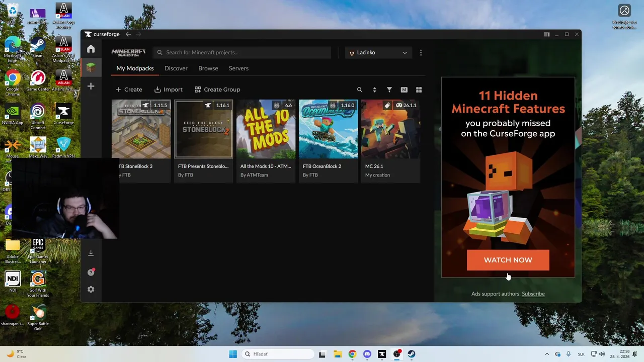Viewport: 644px width, 362px height.
Task: Open Epic Games Launcher desktop shortcut
Action: click(x=38, y=251)
